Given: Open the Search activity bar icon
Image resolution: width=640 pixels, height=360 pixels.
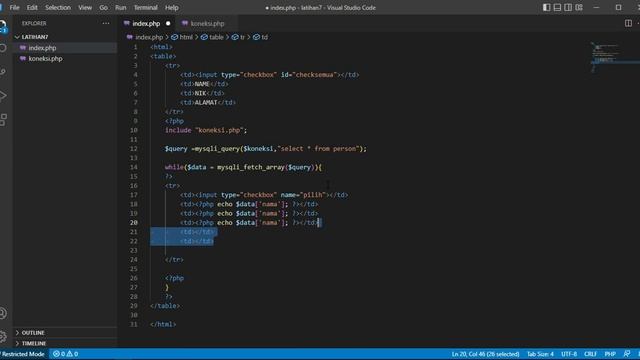Looking at the screenshot, I should tap(3, 48).
